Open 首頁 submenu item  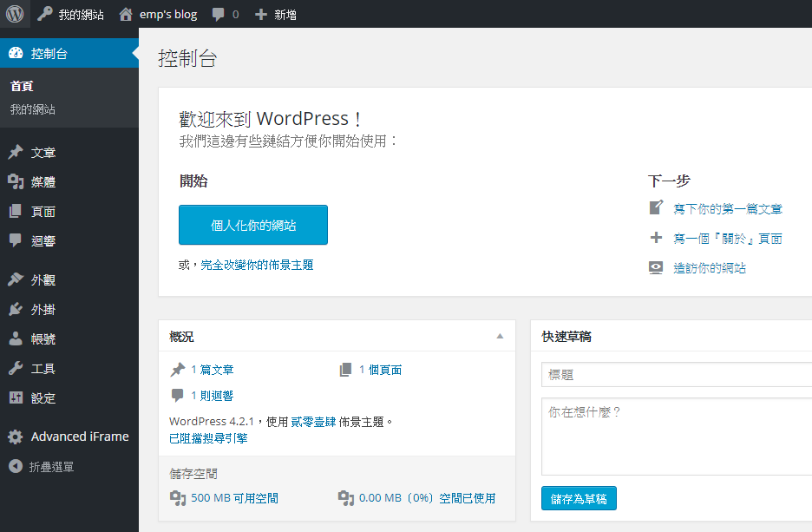(22, 86)
